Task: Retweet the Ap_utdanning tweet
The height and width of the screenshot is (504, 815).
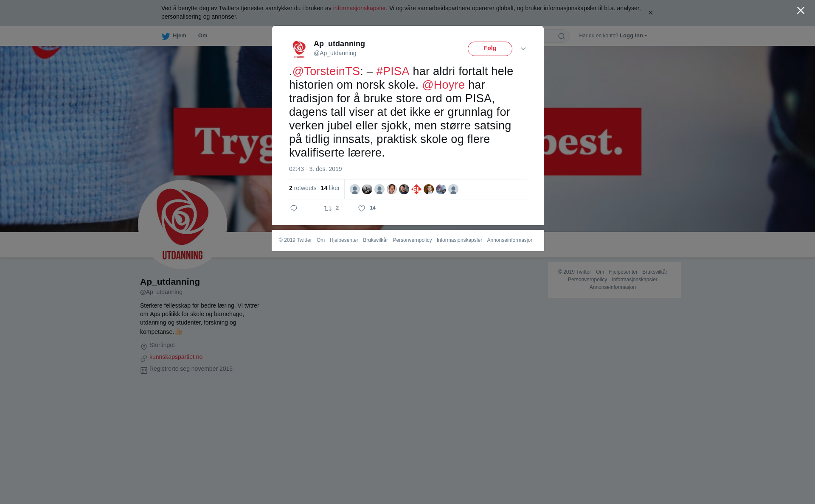Action: (x=328, y=208)
